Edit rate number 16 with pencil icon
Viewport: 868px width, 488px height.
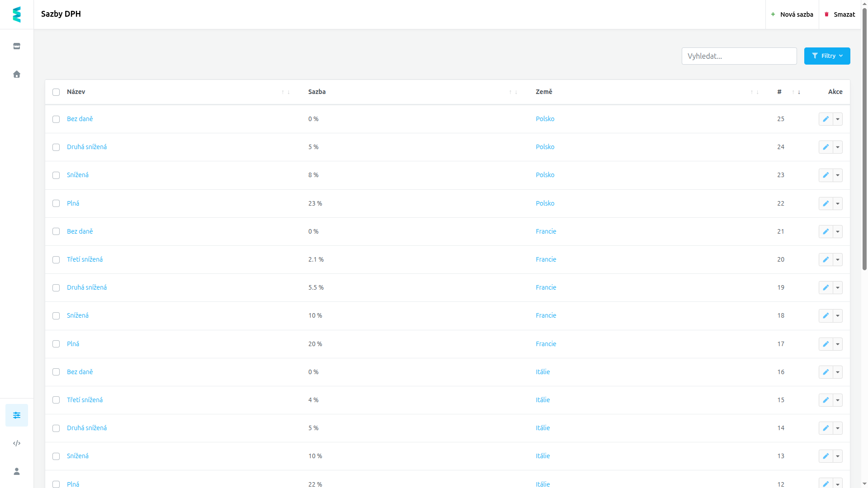826,372
